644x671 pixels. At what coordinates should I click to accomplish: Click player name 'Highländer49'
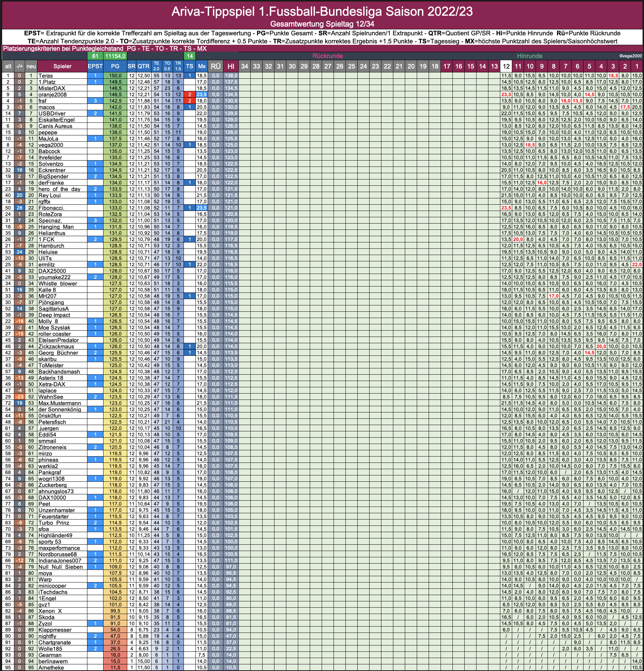55,535
